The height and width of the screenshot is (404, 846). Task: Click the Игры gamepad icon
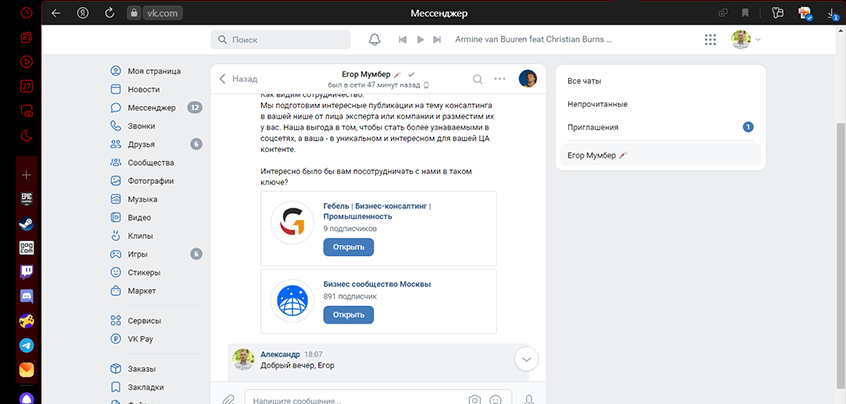click(x=115, y=254)
